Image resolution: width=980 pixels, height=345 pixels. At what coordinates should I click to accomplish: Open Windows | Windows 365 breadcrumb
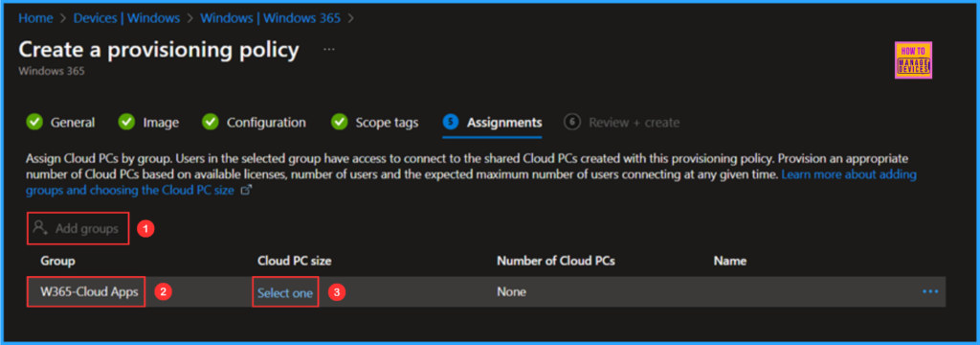[x=270, y=18]
